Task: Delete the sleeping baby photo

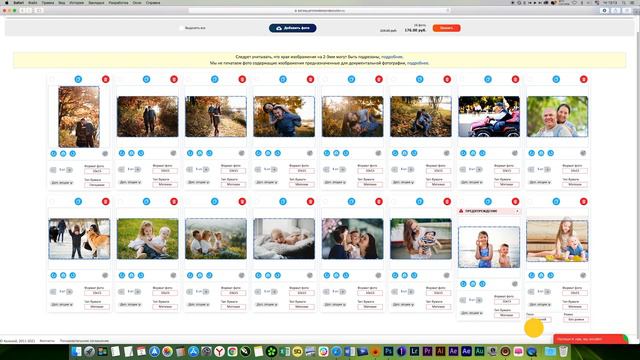Action: [x=311, y=201]
